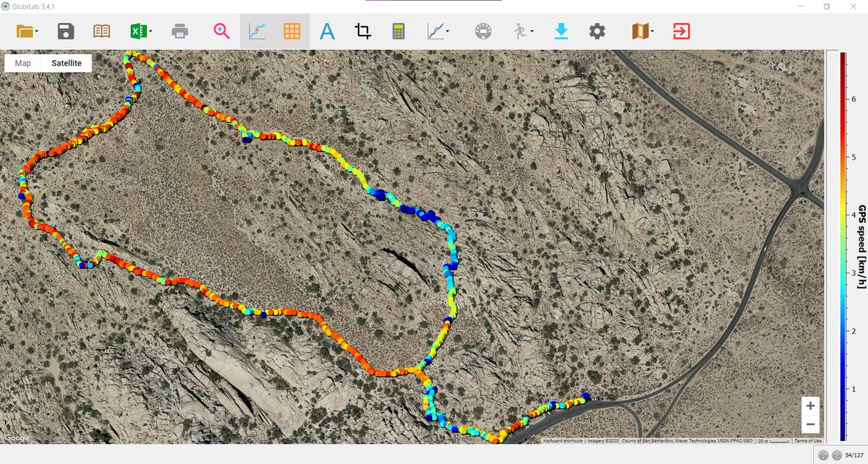Click the gray round sensor device icon

click(x=482, y=31)
